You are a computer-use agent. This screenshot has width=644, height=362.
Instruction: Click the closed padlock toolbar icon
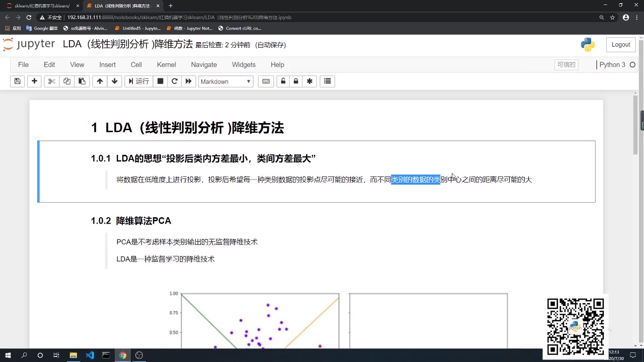[296, 81]
